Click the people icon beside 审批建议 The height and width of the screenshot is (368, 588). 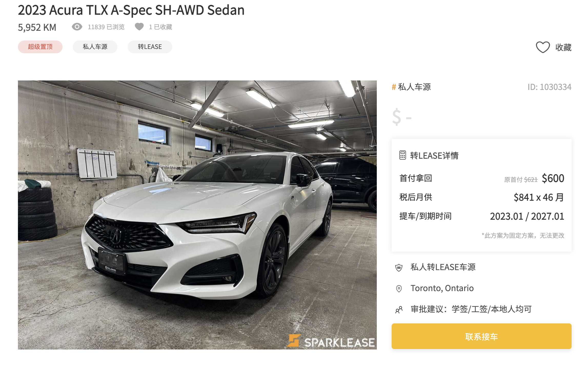click(x=399, y=310)
